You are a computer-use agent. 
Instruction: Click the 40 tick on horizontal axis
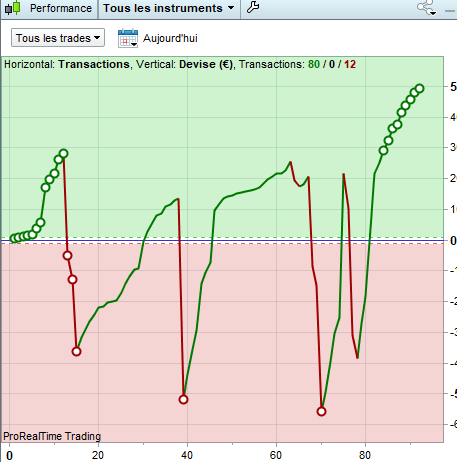(187, 455)
